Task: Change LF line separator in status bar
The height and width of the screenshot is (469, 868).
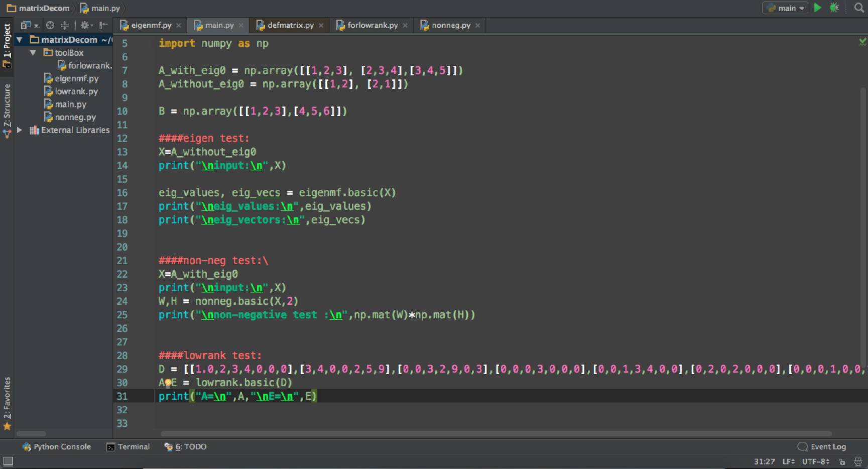Action: pos(789,461)
